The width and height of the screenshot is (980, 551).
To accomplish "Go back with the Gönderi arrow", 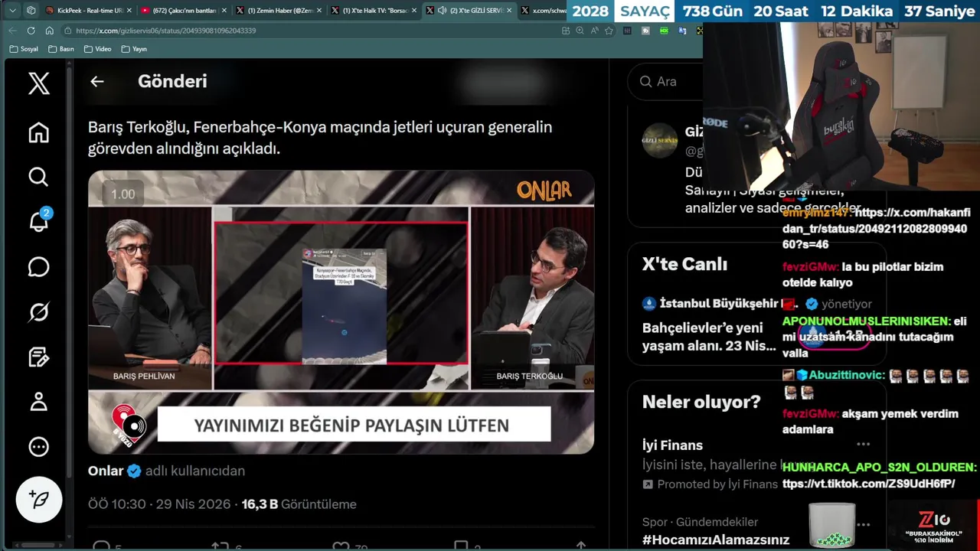I will tap(96, 81).
